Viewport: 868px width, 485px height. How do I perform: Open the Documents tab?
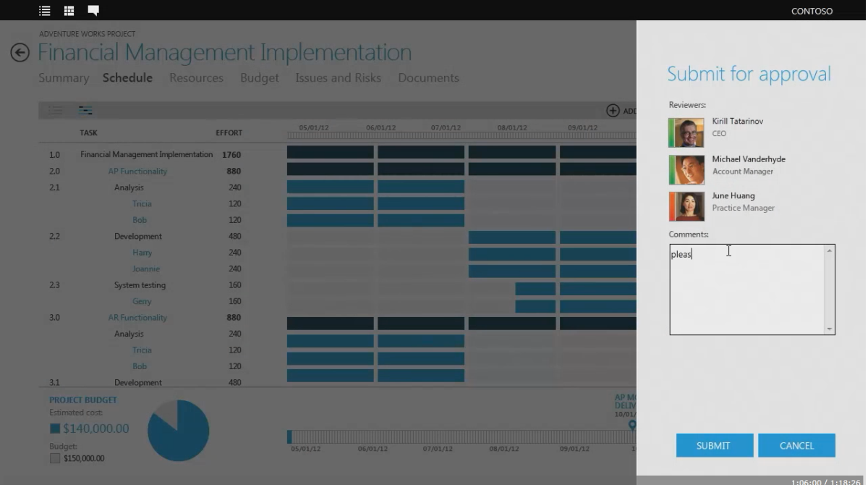[428, 78]
